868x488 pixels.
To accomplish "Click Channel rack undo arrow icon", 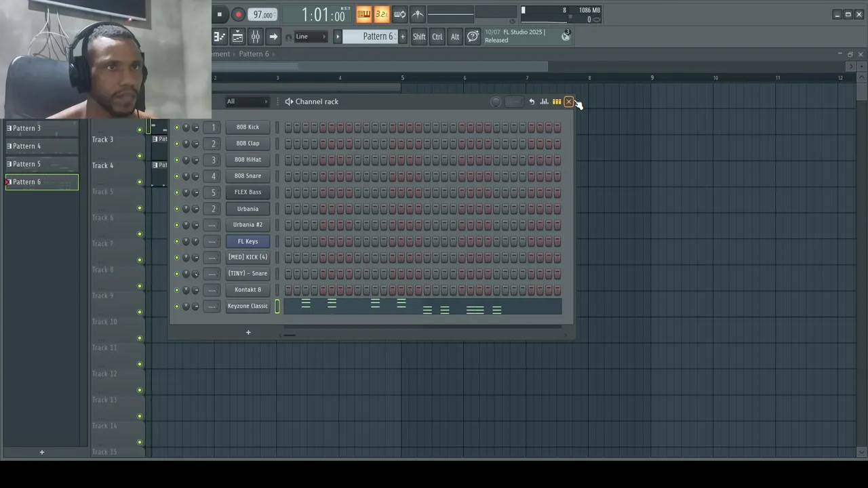I will [532, 102].
